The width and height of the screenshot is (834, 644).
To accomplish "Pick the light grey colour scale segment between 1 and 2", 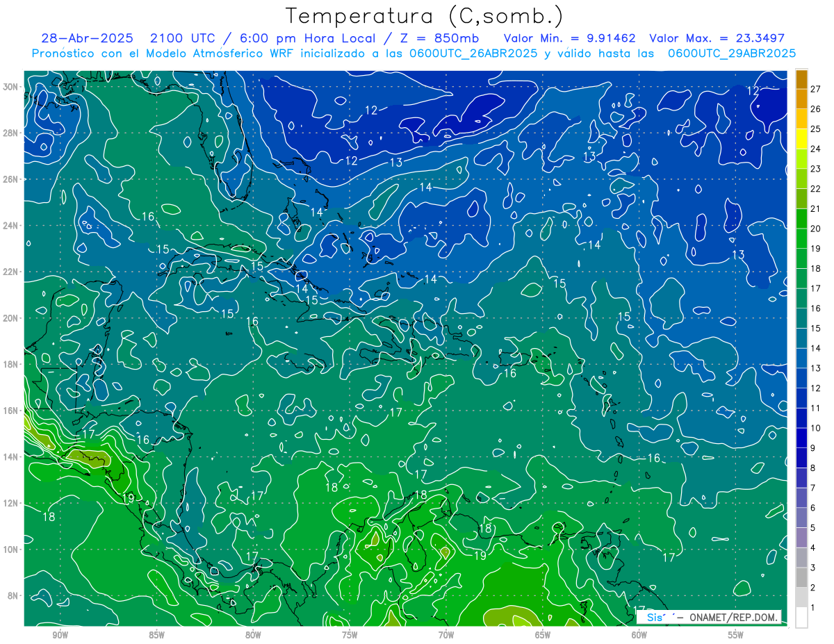I will pyautogui.click(x=801, y=597).
